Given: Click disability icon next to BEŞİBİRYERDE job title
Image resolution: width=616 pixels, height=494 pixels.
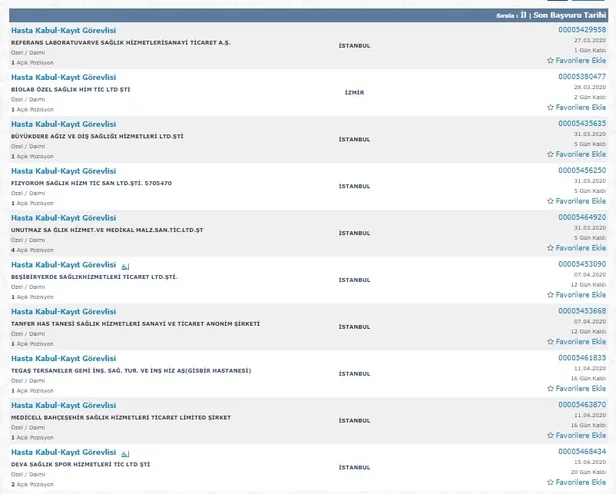Looking at the screenshot, I should pyautogui.click(x=125, y=265).
